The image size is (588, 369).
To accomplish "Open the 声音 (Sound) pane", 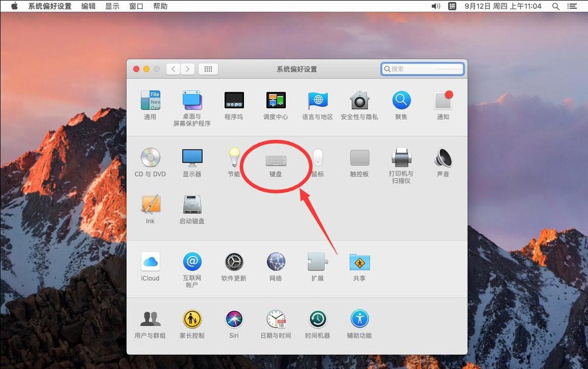I will pyautogui.click(x=443, y=159).
